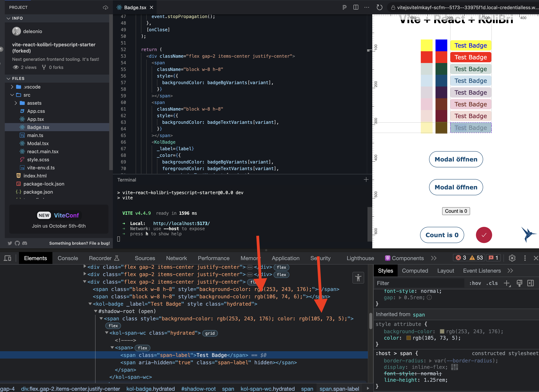
Task: Switch to the Computed tab in DevTools
Action: (x=415, y=270)
